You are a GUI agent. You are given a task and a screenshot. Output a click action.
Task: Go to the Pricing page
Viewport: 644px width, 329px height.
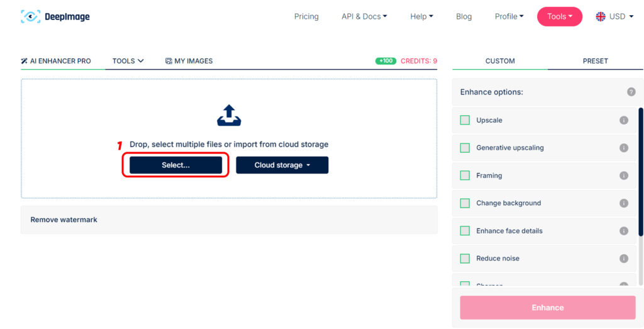(306, 16)
